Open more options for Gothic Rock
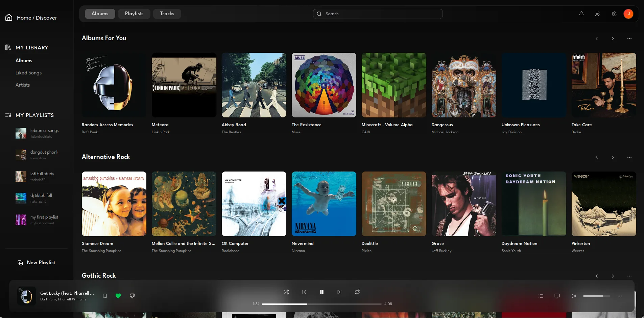The height and width of the screenshot is (318, 644). (629, 276)
